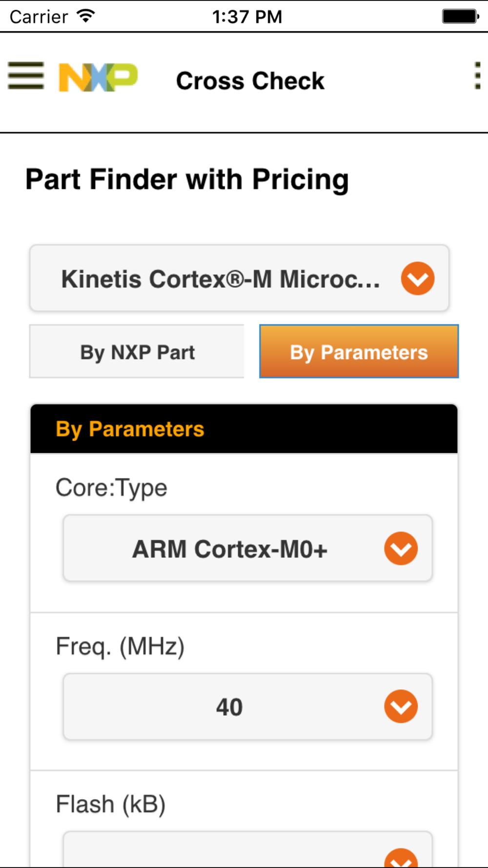Viewport: 488px width, 868px height.
Task: Tap the NXP logo
Action: 98,77
